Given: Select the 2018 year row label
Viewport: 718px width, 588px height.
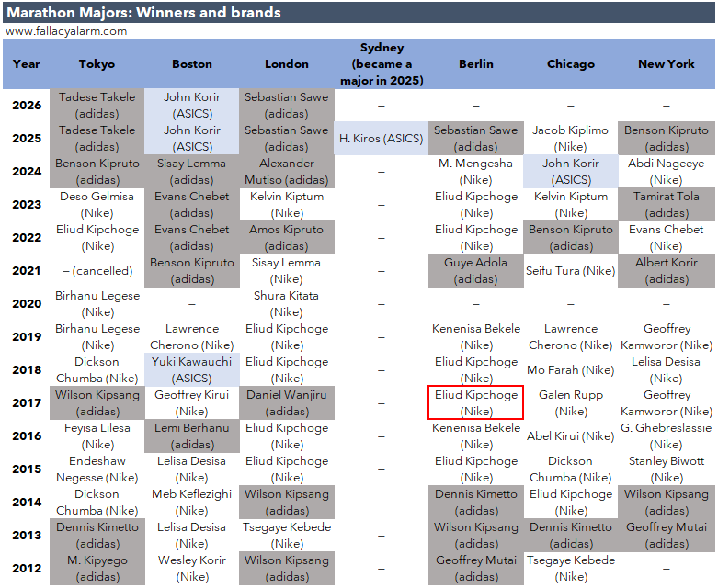Looking at the screenshot, I should [x=27, y=369].
